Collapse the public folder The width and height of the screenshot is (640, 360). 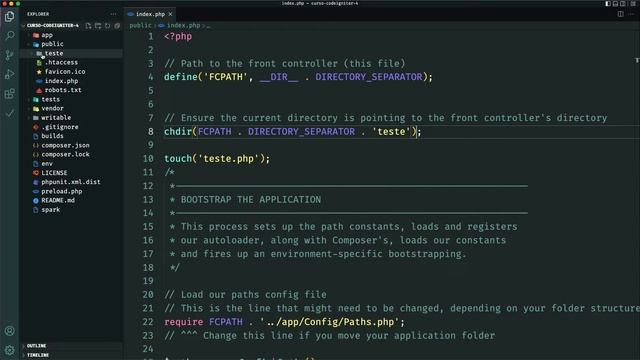click(52, 44)
